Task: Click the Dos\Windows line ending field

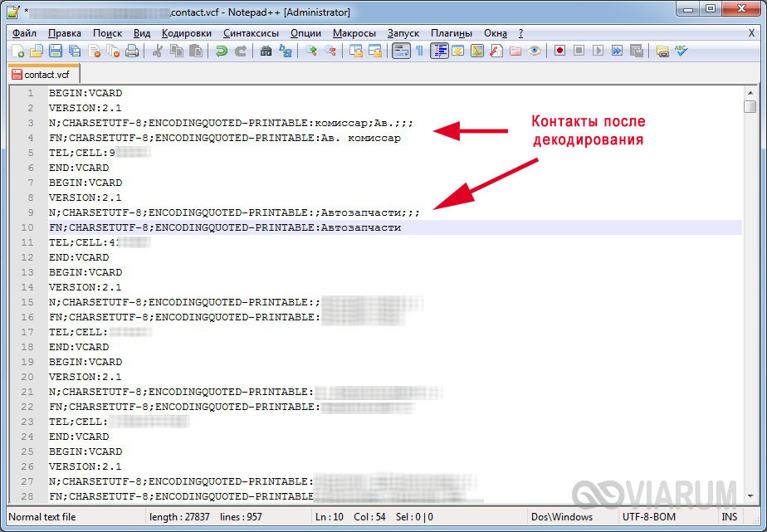Action: click(563, 517)
